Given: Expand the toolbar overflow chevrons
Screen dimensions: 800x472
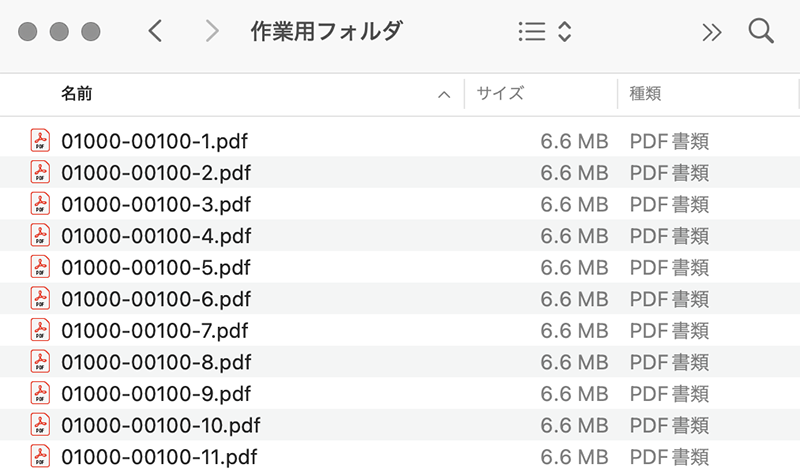Looking at the screenshot, I should click(711, 32).
